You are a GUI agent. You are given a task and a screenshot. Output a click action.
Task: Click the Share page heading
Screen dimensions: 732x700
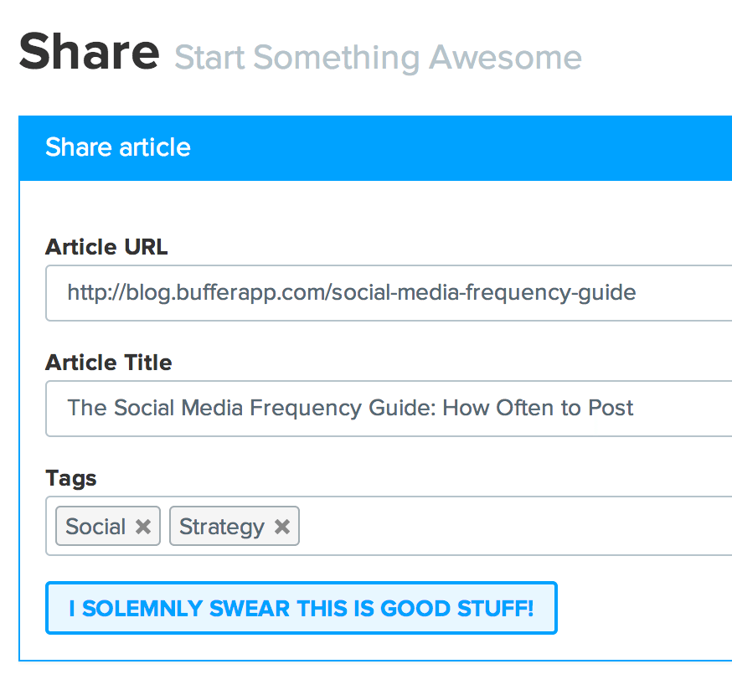(x=89, y=51)
